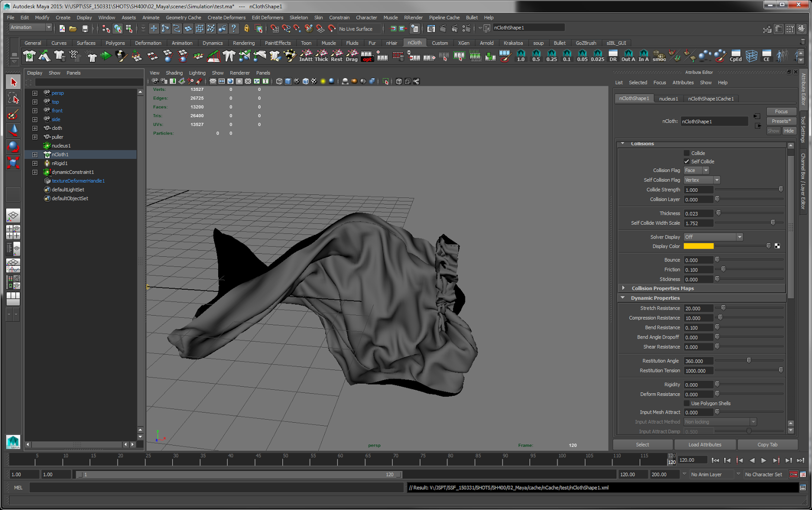Open the Collision Flag dropdown set to Face
Viewport: 812px width, 510px height.
[696, 170]
